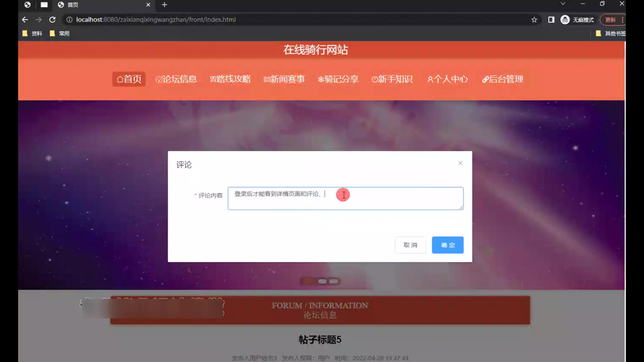Image resolution: width=644 pixels, height=362 pixels.
Task: Bookmark page with star icon
Action: (534, 20)
